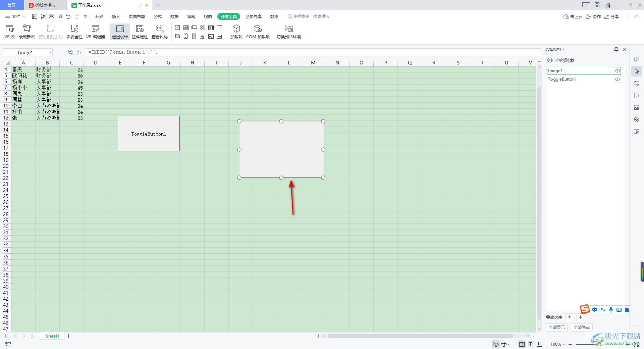This screenshot has width=644, height=349.
Task: Open the 数据 tab
Action: pos(174,16)
